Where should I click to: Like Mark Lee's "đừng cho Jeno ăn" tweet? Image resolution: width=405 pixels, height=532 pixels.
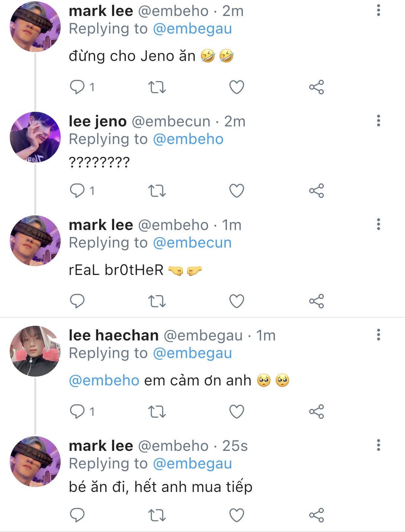[x=237, y=87]
